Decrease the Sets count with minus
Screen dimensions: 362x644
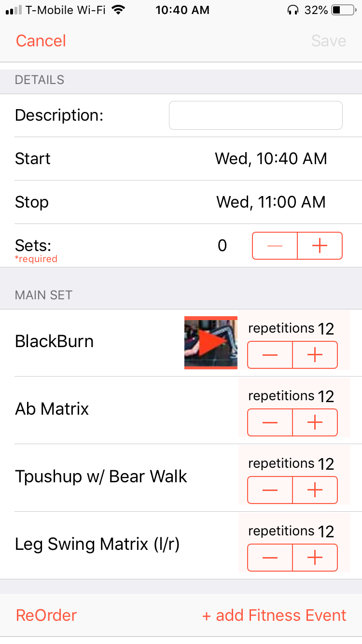click(x=275, y=246)
